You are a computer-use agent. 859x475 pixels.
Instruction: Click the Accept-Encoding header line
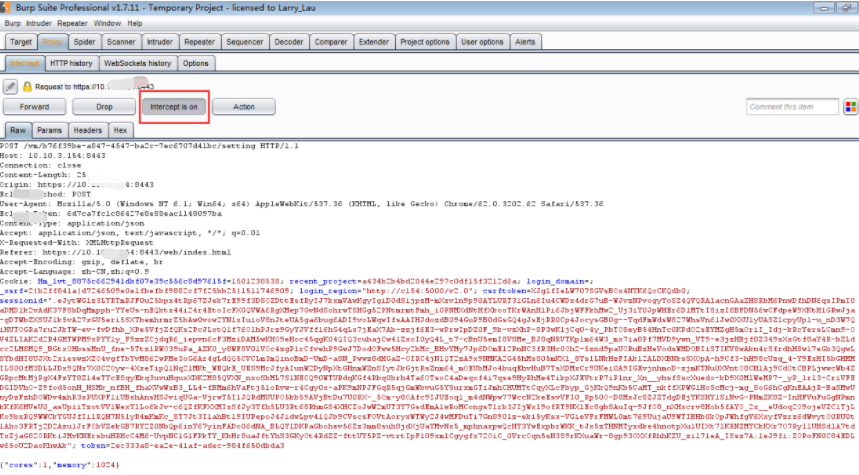pos(82,262)
